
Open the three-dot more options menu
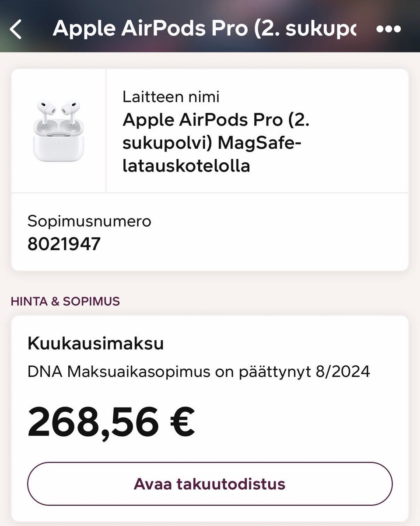(x=388, y=29)
